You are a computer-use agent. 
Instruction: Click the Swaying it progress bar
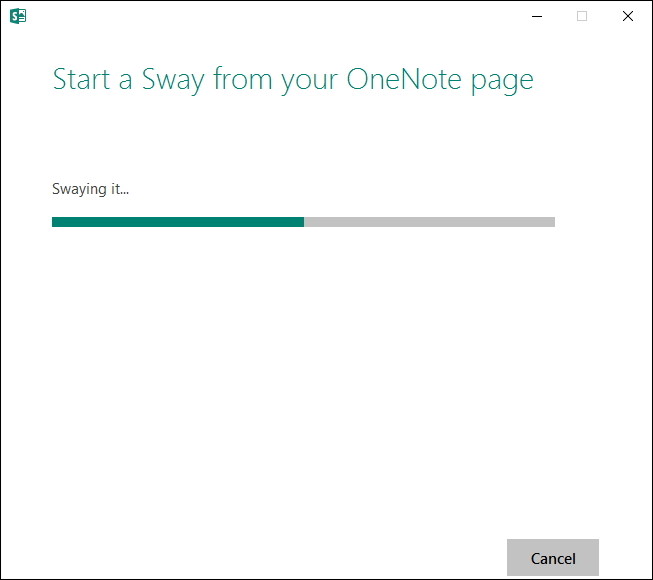click(303, 222)
